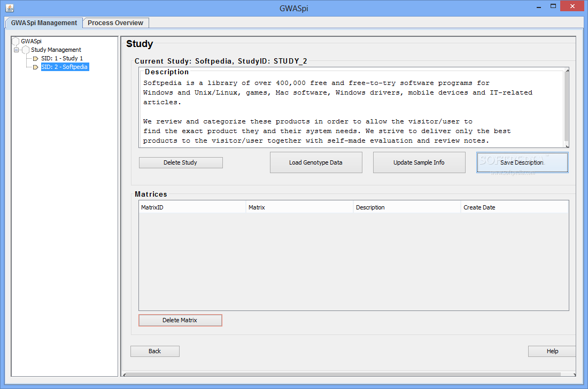Click the 'Matrices' section label
The width and height of the screenshot is (588, 389).
tap(151, 194)
